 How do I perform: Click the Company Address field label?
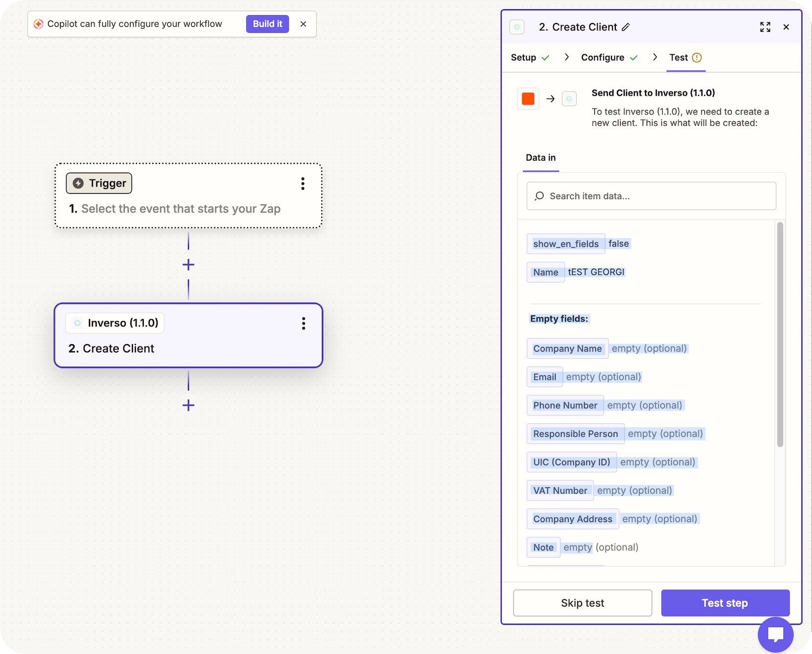[573, 519]
